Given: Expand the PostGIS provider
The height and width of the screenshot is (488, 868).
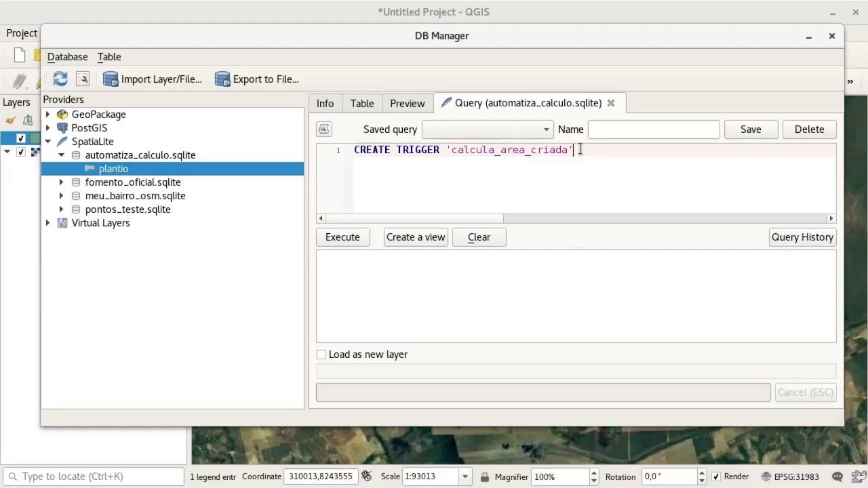Looking at the screenshot, I should click(x=47, y=128).
